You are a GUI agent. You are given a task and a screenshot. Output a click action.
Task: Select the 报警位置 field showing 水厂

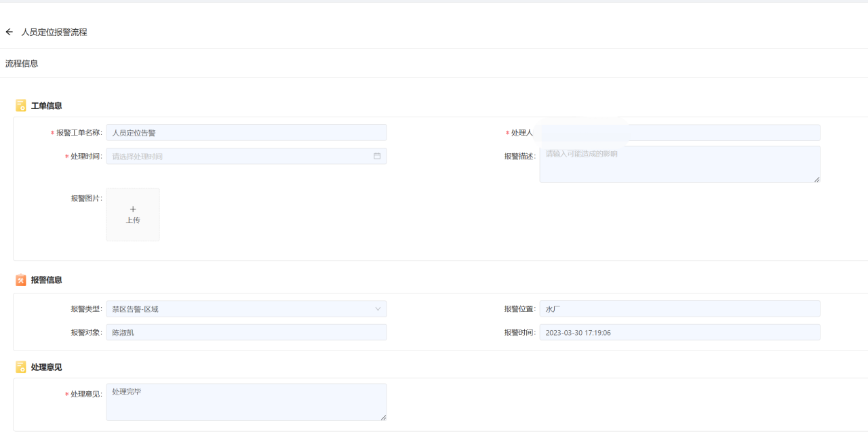point(679,309)
